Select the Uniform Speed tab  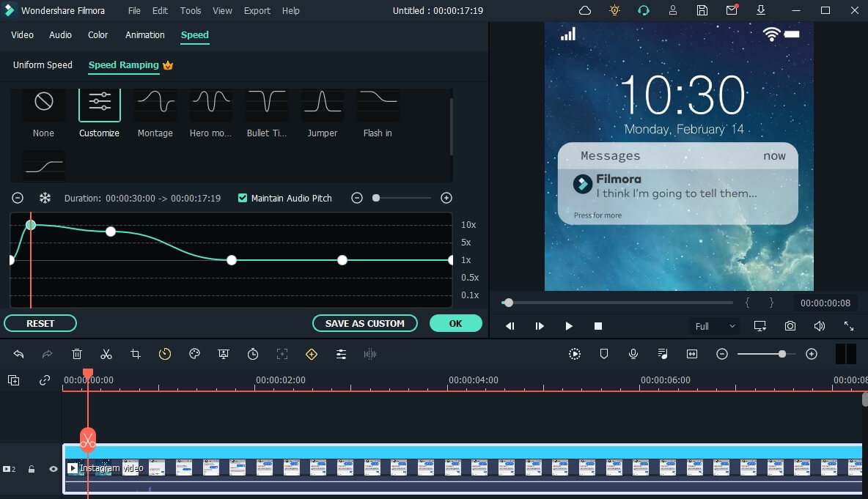[43, 64]
